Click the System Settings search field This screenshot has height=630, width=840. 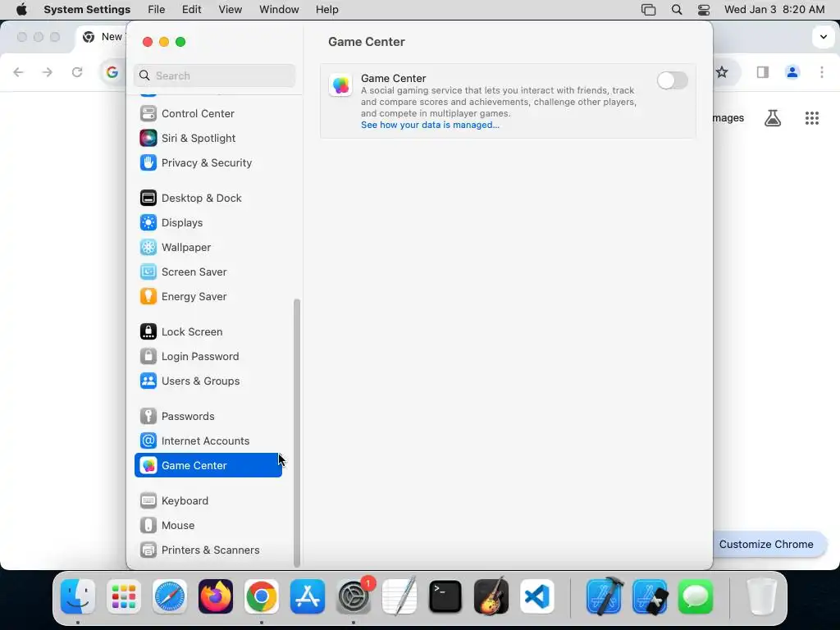click(214, 75)
